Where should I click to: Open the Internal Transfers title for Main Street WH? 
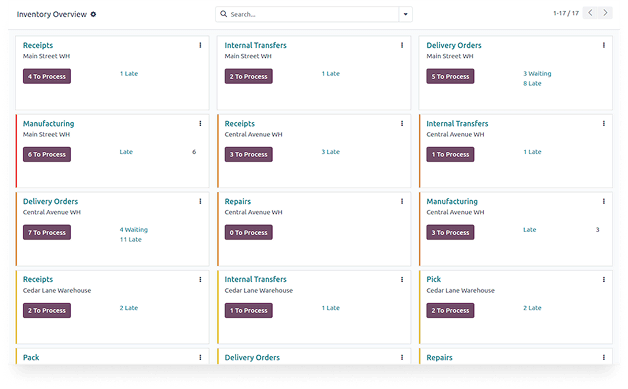256,45
